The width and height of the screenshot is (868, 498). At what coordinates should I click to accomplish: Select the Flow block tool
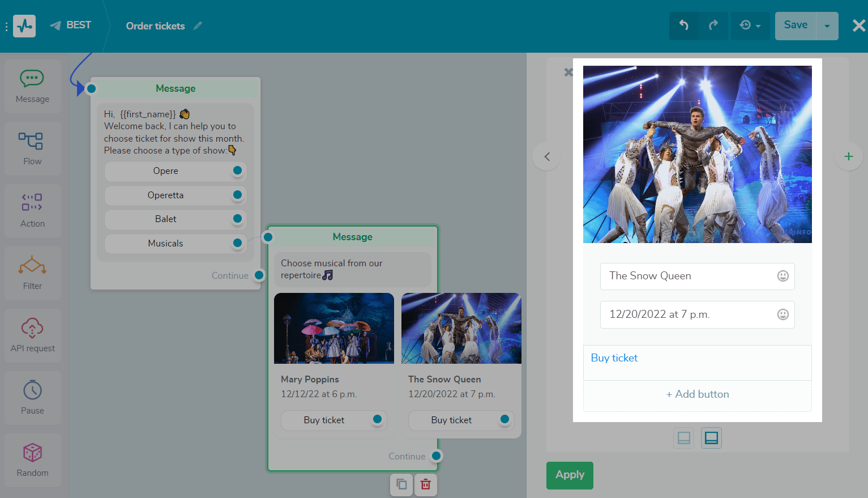[x=32, y=148]
